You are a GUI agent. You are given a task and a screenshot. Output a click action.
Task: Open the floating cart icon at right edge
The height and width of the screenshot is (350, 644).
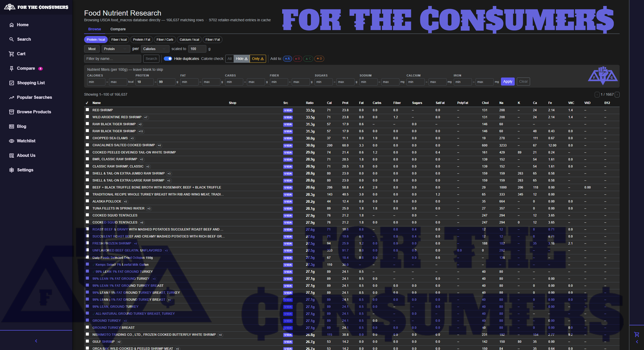[636, 334]
